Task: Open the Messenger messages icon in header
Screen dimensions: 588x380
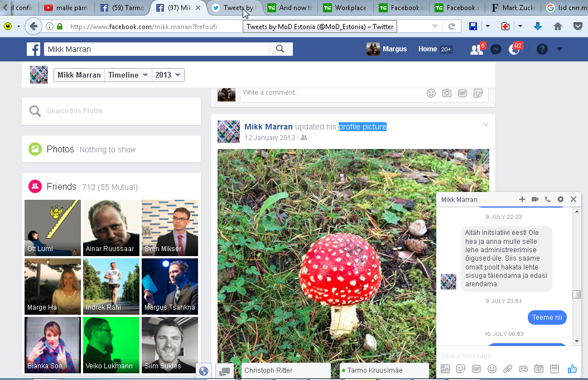Action: [x=496, y=49]
